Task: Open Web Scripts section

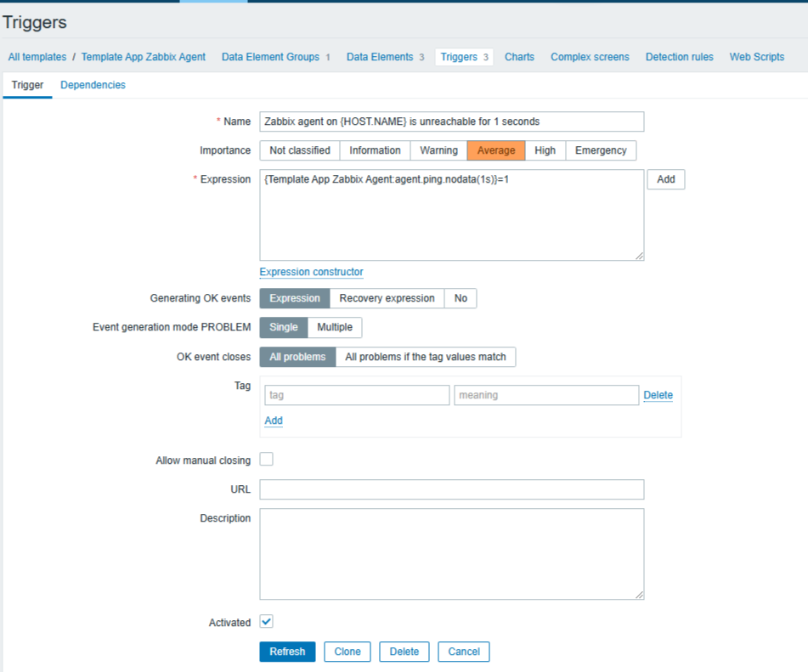Action: click(756, 57)
